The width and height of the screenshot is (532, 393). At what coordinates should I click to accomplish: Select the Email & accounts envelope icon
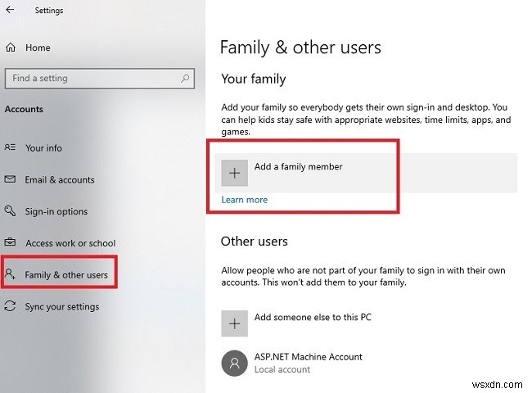pyautogui.click(x=10, y=178)
